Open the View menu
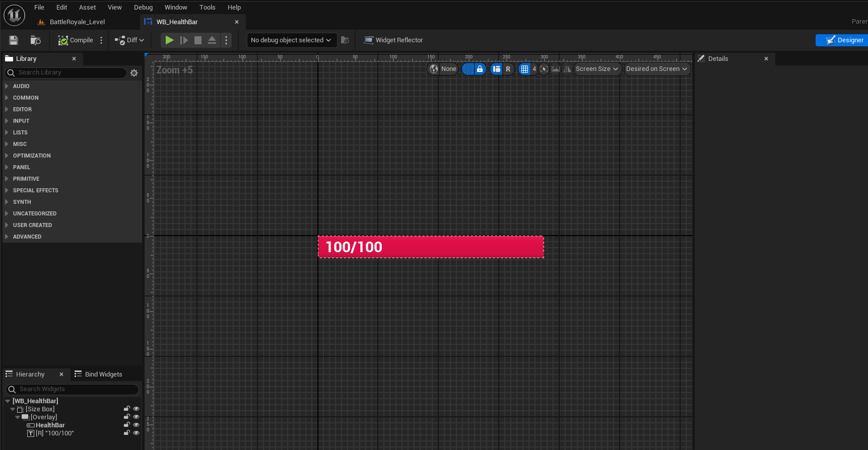 (115, 8)
